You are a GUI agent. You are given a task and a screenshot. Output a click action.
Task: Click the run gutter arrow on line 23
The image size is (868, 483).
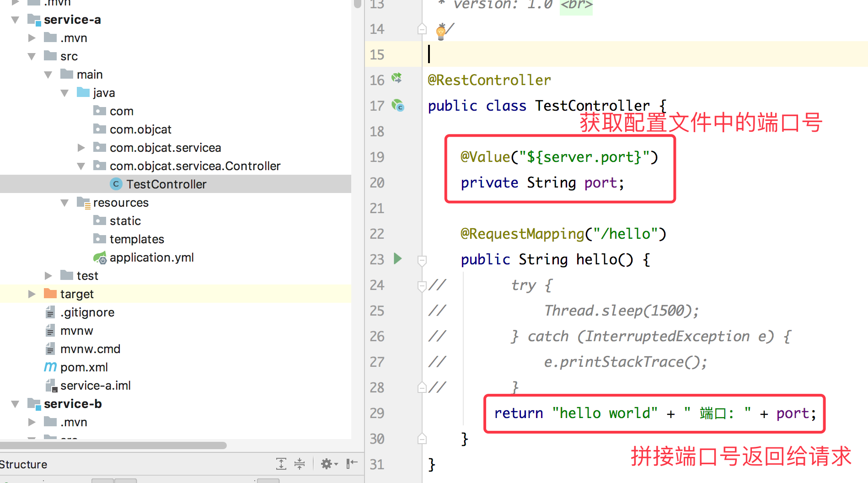pyautogui.click(x=398, y=258)
